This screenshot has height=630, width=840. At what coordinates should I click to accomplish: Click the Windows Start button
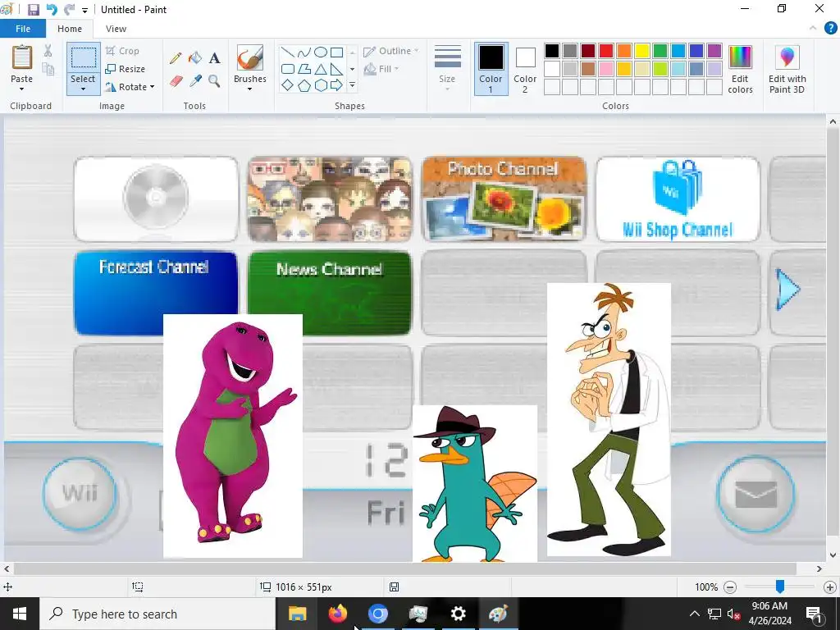point(20,614)
